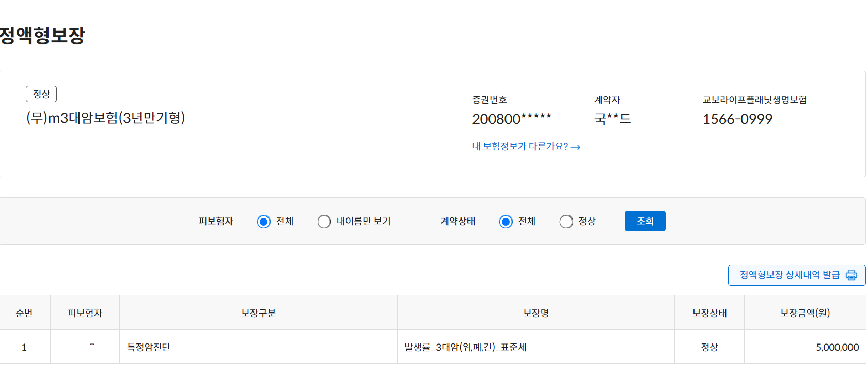Select 정상 radio under 계약상태
Image resolution: width=868 pixels, height=375 pixels.
pos(566,222)
